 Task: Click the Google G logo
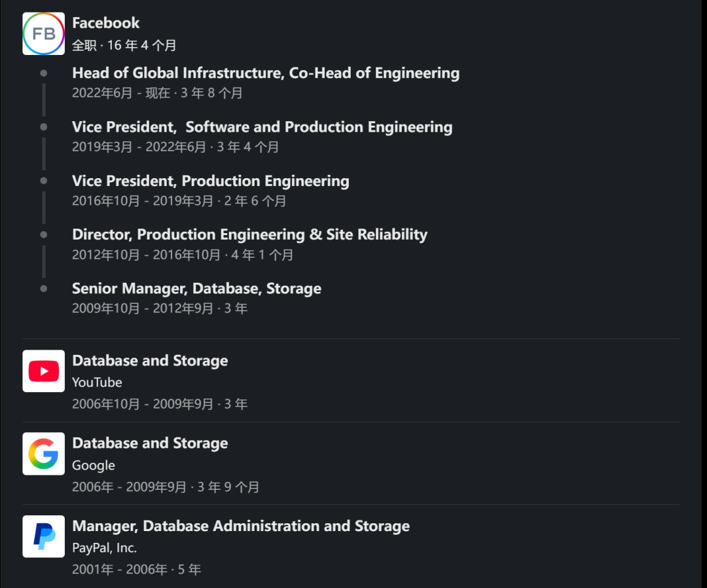[43, 454]
